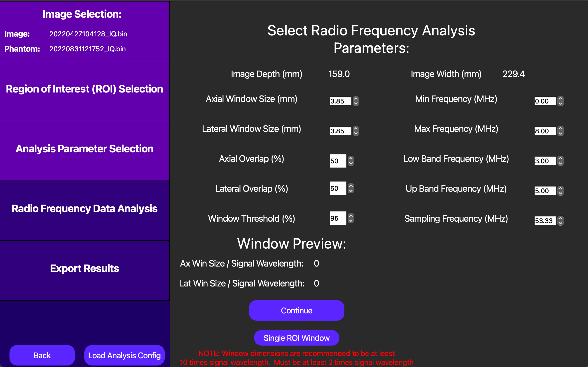This screenshot has width=588, height=367.
Task: Select Region of Interest (ROI) Selection step
Action: click(85, 91)
